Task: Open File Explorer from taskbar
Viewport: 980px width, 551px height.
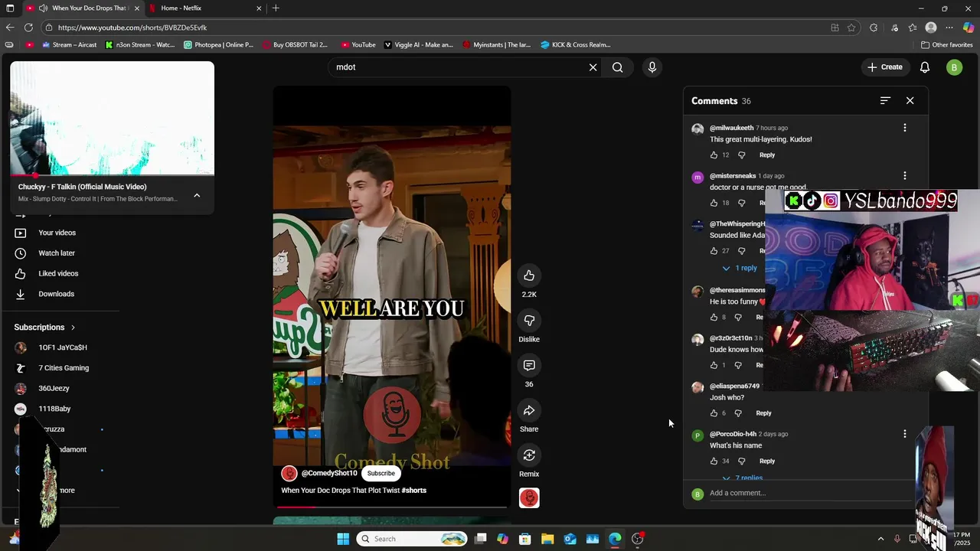Action: [x=547, y=539]
